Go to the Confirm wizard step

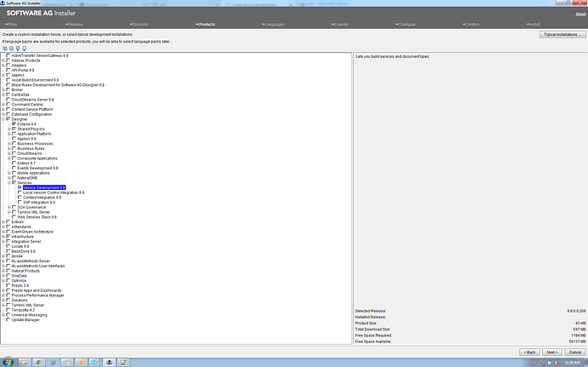tap(470, 25)
